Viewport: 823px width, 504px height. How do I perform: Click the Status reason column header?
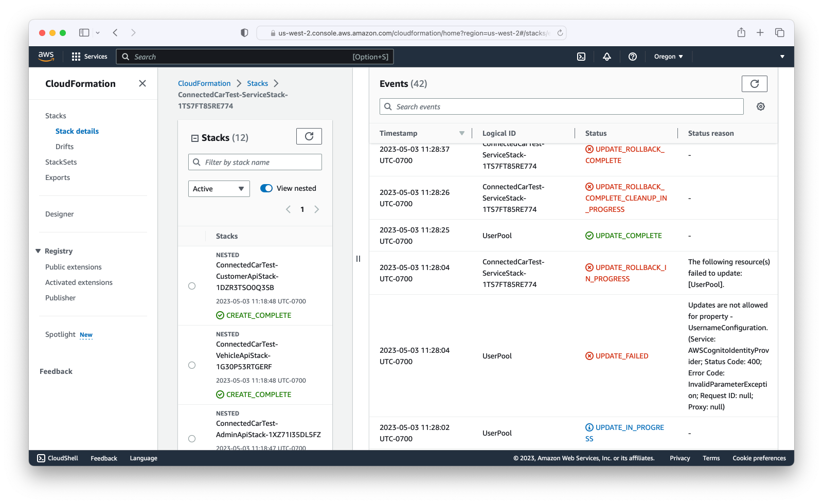(x=711, y=133)
